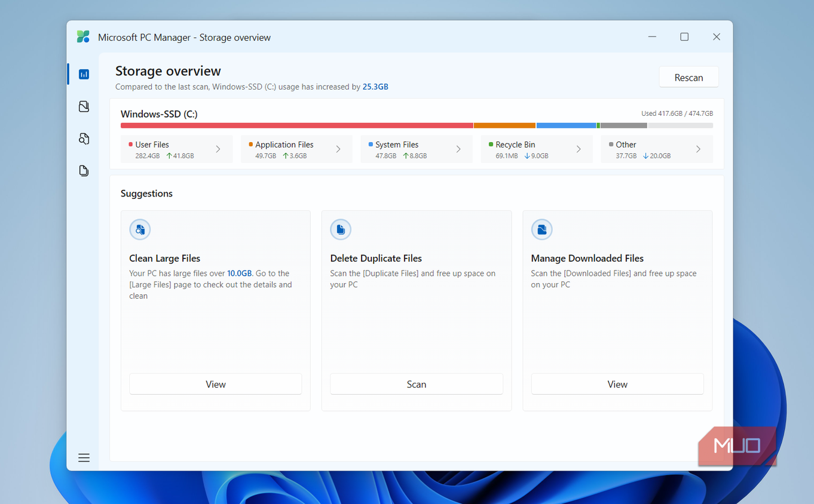Open the second sidebar icon below Storage overview
This screenshot has width=814, height=504.
pos(84,106)
